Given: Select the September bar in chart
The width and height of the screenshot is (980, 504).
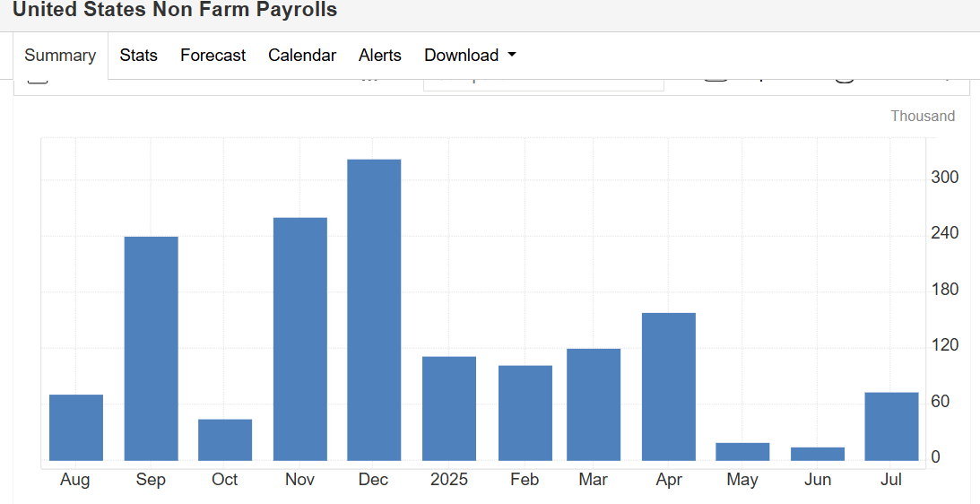Looking at the screenshot, I should (151, 349).
